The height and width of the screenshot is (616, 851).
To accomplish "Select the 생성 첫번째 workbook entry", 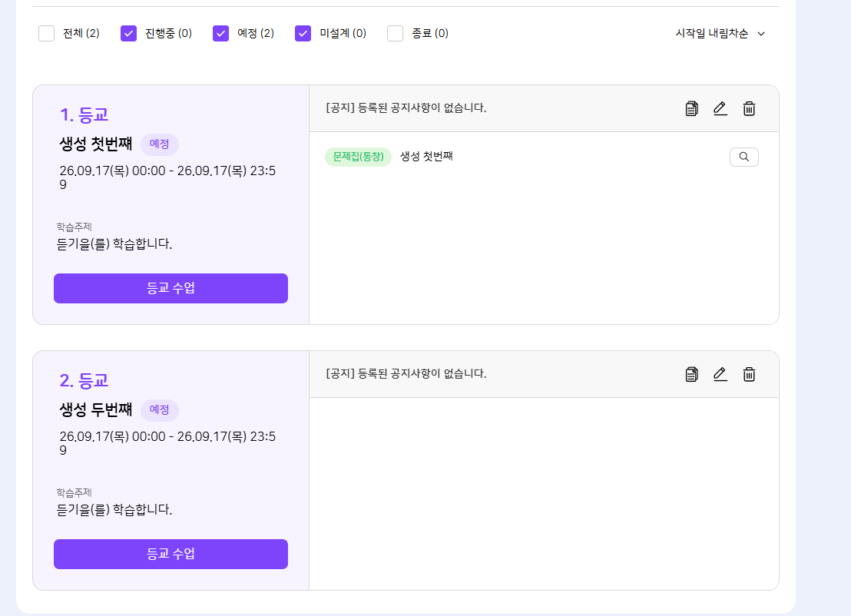I will click(x=426, y=157).
